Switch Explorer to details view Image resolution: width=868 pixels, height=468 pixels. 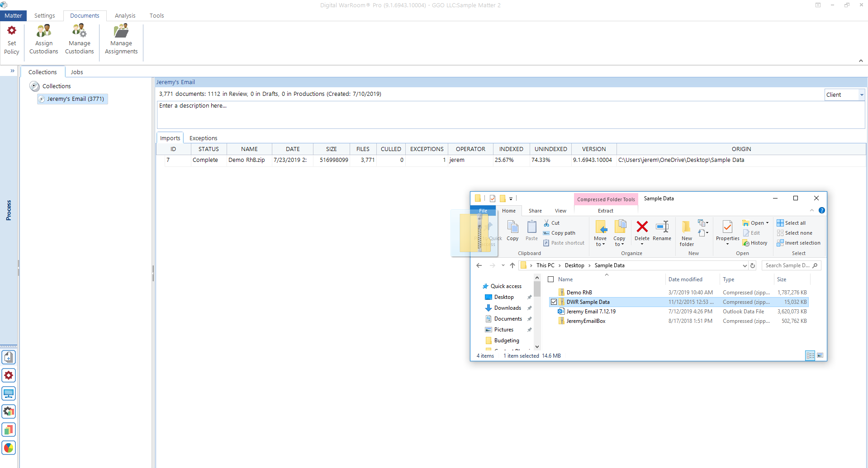pyautogui.click(x=810, y=355)
